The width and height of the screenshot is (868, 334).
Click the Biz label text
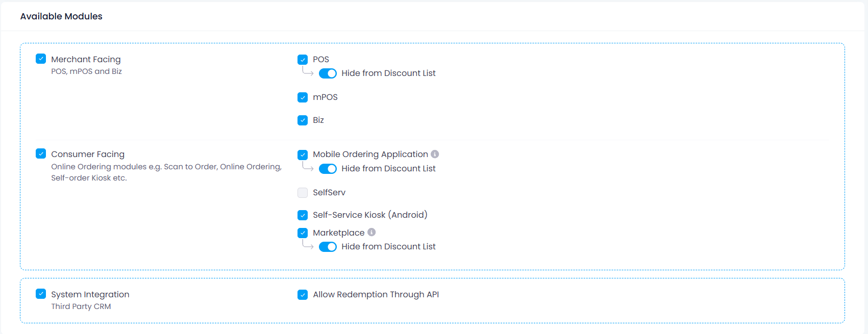(318, 120)
